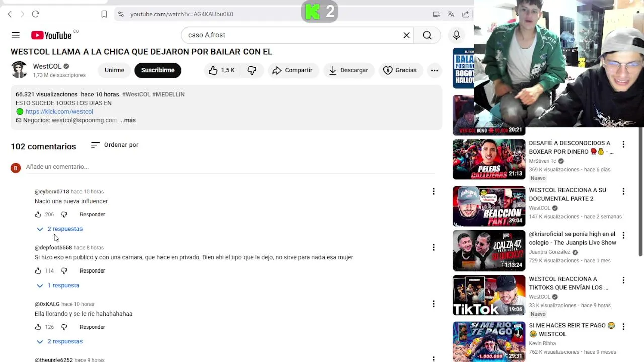Open the Ordenar por sort dropdown
644x362 pixels.
click(115, 145)
